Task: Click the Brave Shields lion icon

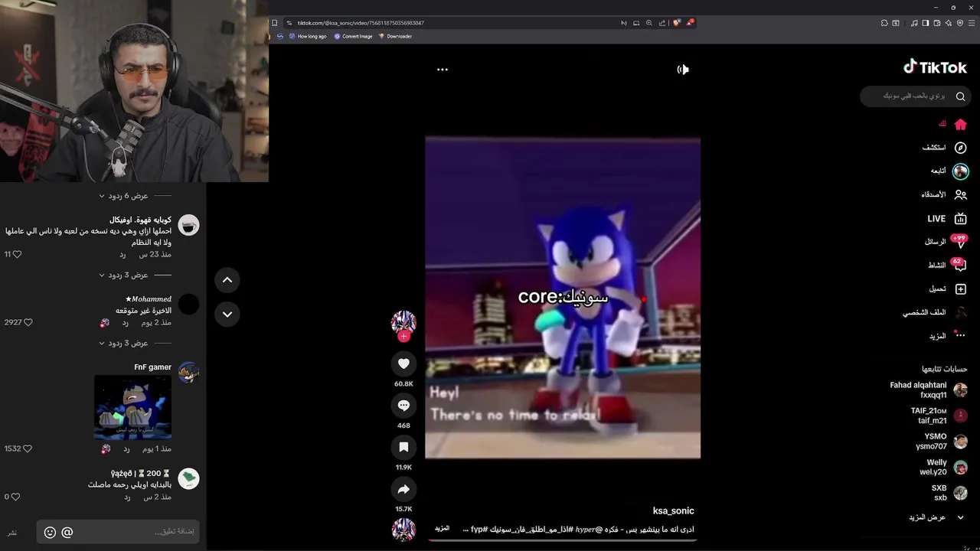Action: tap(677, 23)
